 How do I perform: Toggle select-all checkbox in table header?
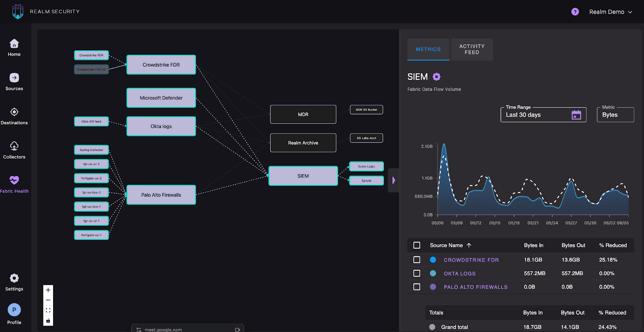coord(417,245)
